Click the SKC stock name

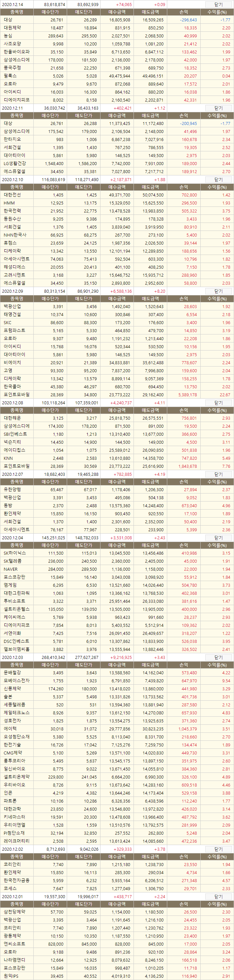(x=8, y=323)
